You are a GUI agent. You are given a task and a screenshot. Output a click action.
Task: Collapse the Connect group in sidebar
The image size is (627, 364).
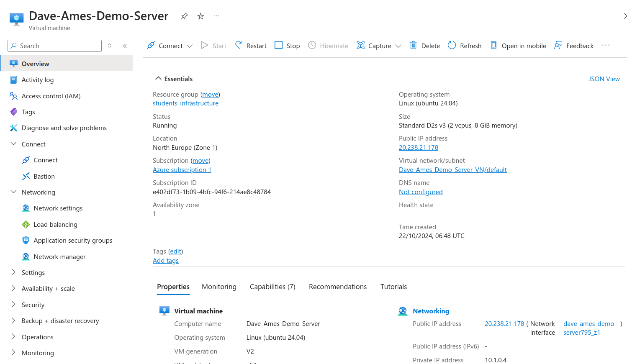point(13,144)
